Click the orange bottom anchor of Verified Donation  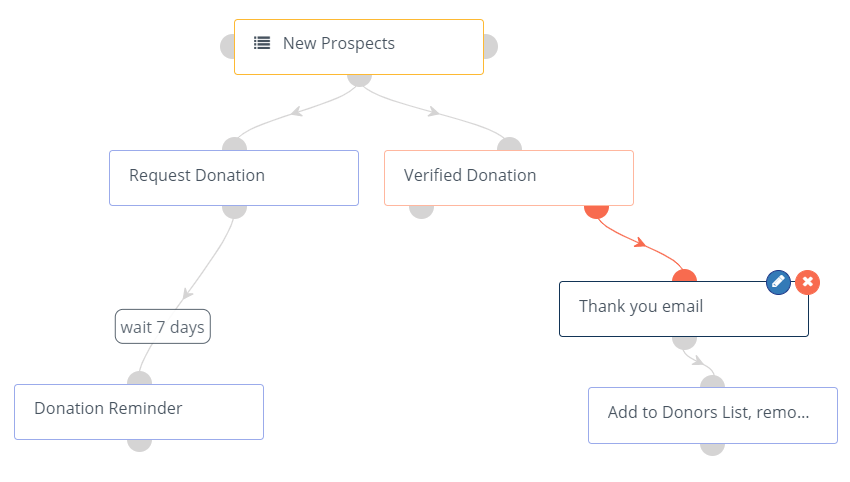coord(596,211)
